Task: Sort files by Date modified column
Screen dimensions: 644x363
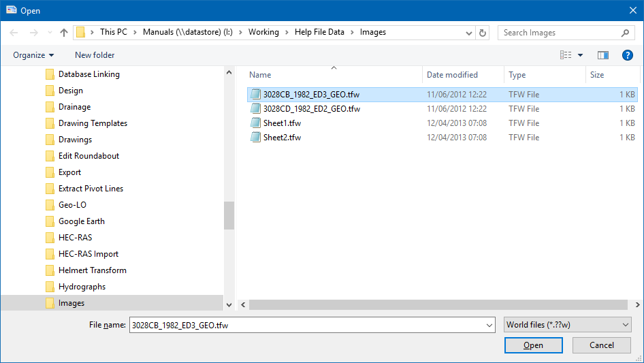Action: click(x=452, y=75)
